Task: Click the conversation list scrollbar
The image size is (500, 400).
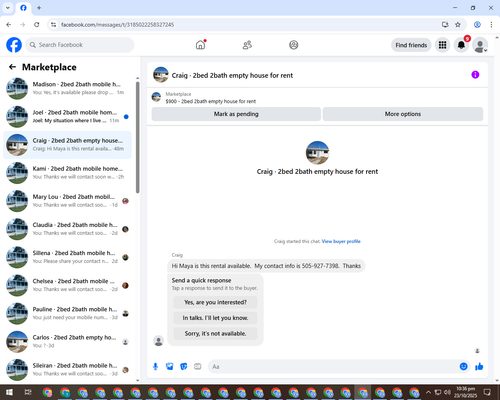Action: point(137,137)
